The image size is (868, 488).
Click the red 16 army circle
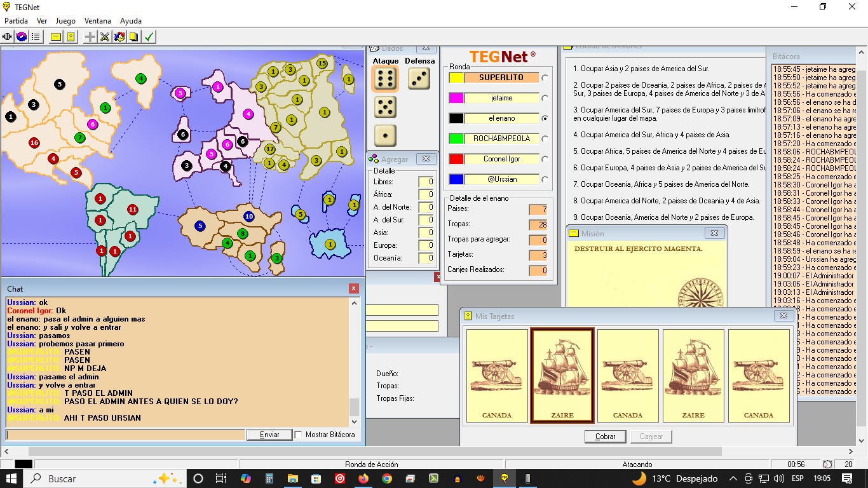tap(34, 142)
